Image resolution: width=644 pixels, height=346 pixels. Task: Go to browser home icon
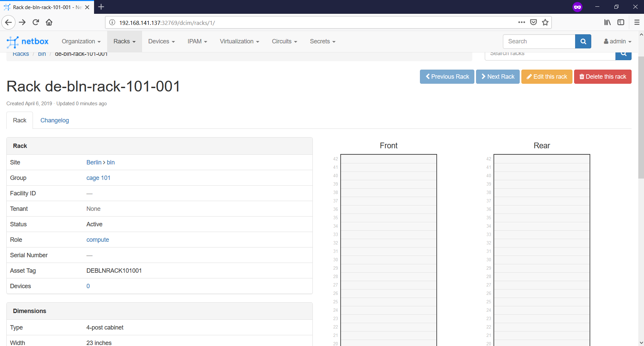click(x=49, y=23)
